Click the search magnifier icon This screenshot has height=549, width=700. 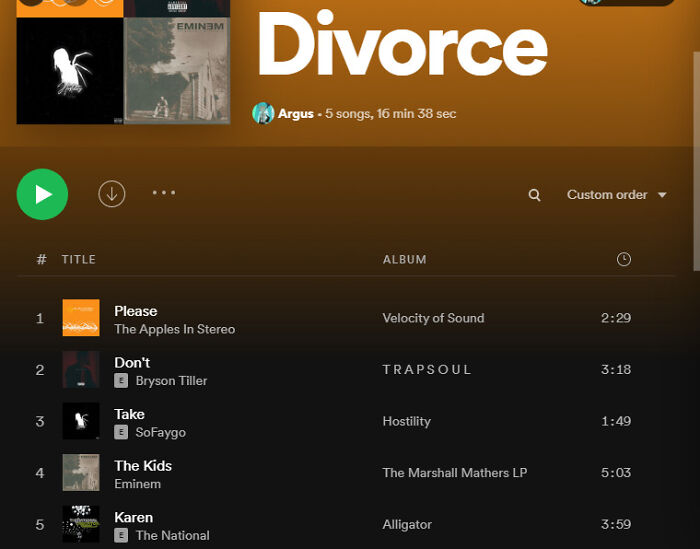pos(535,195)
